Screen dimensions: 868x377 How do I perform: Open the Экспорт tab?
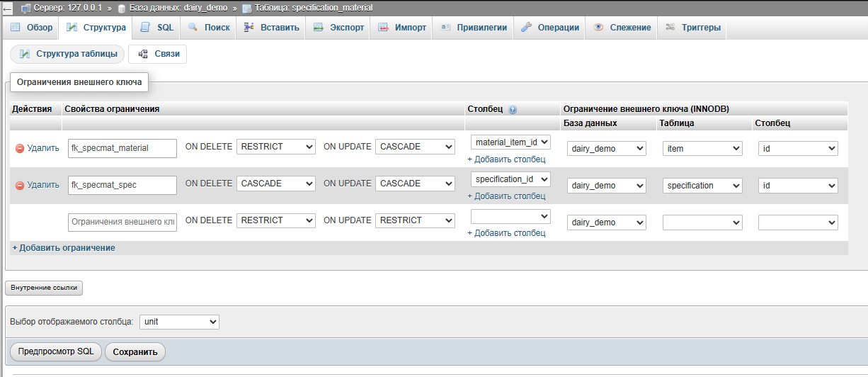(338, 28)
